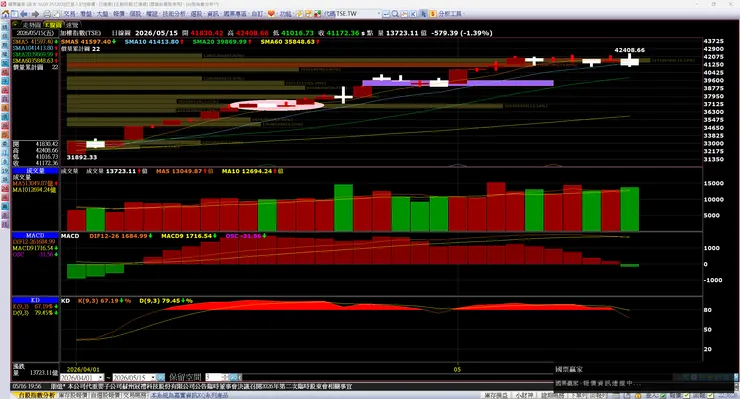
Task: Click the SMA10 41413.80 value
Action: pyautogui.click(x=151, y=42)
